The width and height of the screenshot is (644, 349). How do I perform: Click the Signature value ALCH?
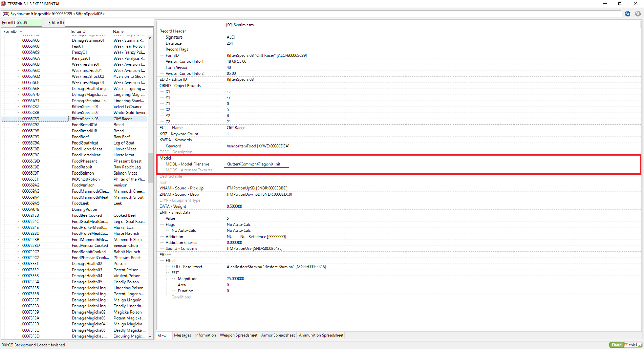coord(231,37)
